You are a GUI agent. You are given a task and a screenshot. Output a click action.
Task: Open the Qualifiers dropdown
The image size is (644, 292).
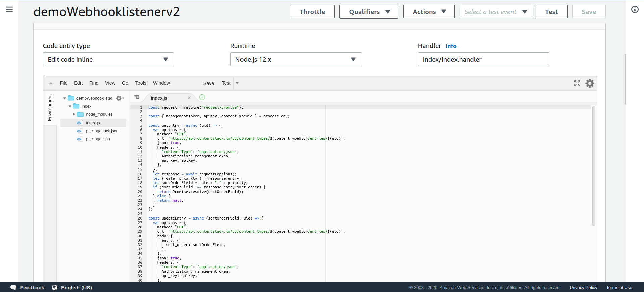[369, 12]
